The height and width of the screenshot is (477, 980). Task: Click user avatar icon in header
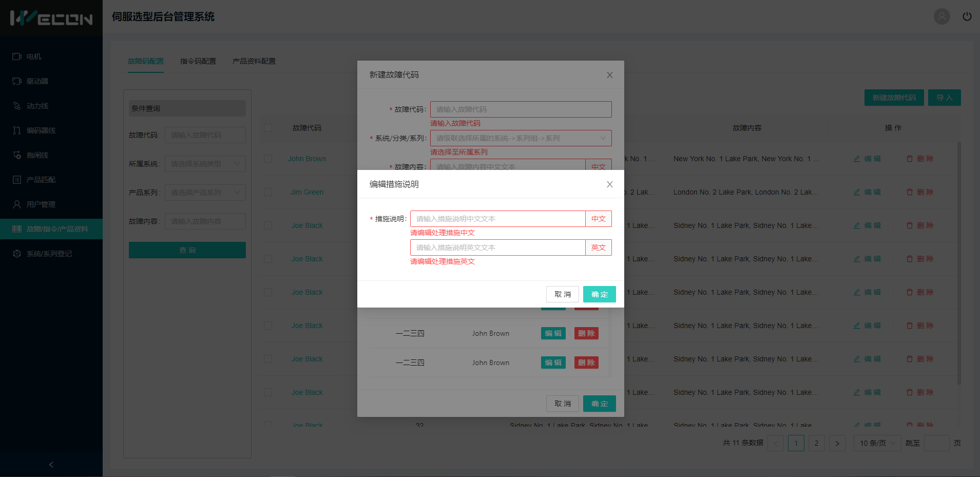[941, 16]
